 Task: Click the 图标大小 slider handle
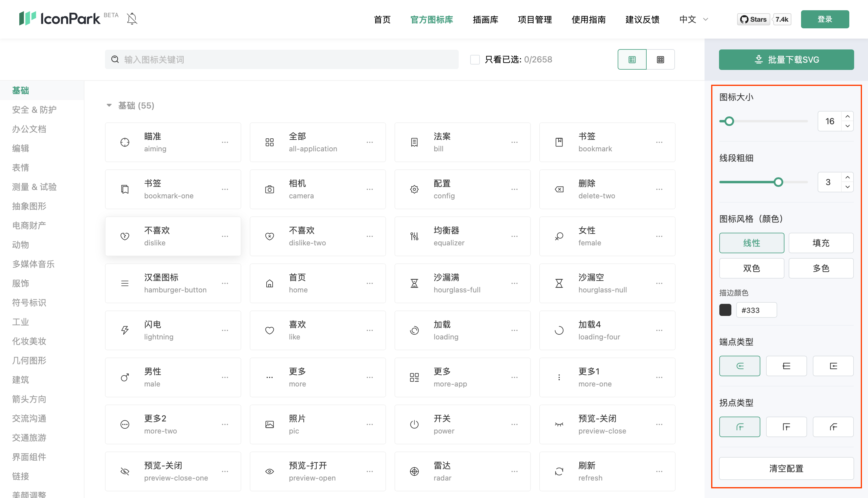729,121
